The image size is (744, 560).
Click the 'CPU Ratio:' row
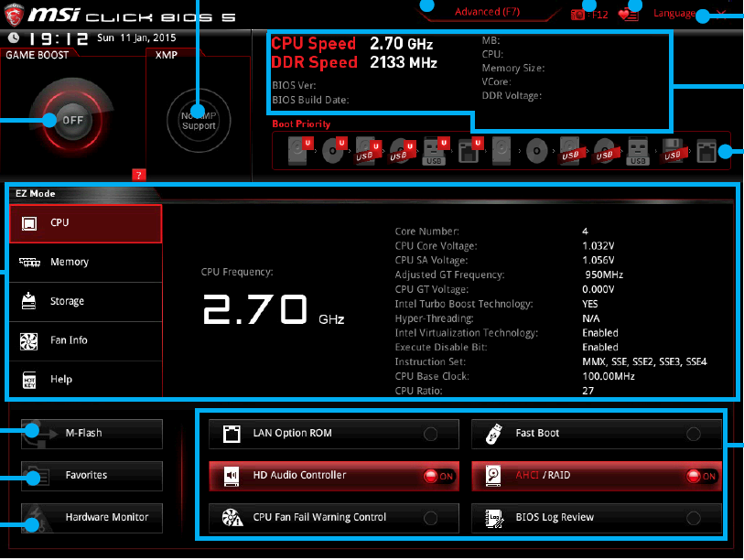[494, 391]
